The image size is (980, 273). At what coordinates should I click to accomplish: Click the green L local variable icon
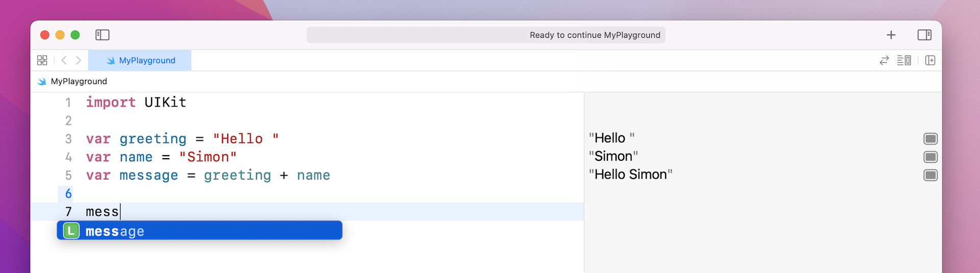71,231
